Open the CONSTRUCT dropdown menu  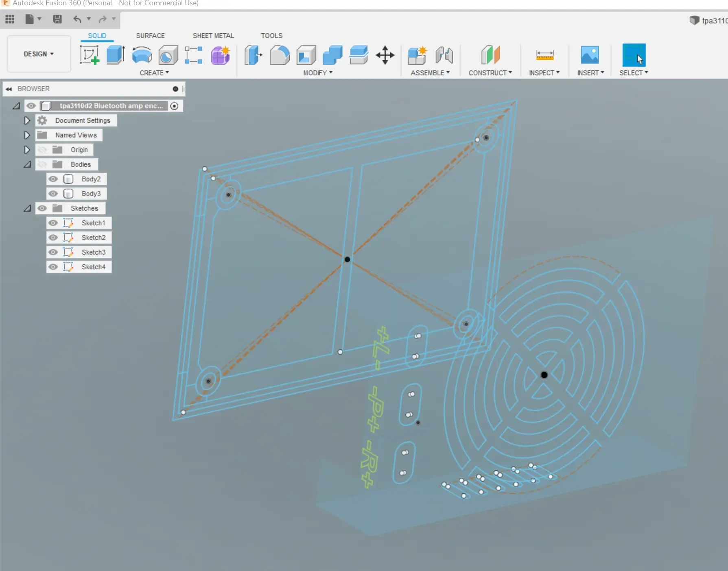[490, 72]
